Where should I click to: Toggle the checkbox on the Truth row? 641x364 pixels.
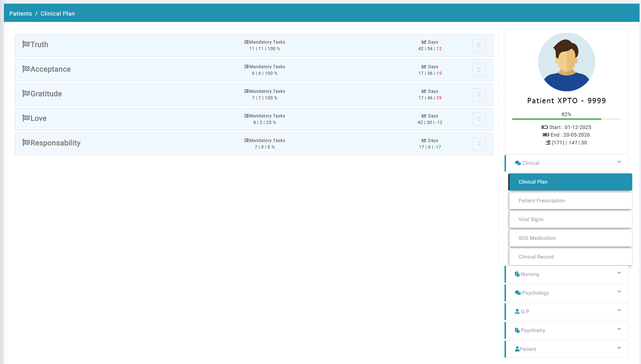pyautogui.click(x=479, y=45)
